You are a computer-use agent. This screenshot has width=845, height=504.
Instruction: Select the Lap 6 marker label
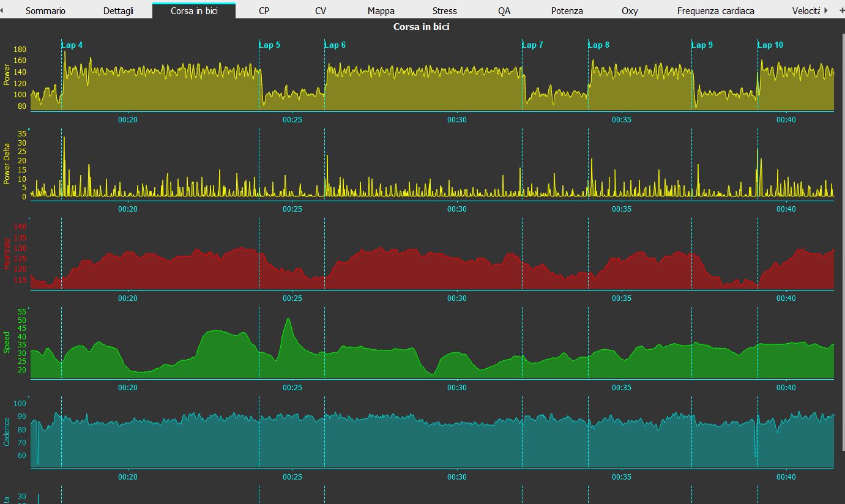pos(335,45)
